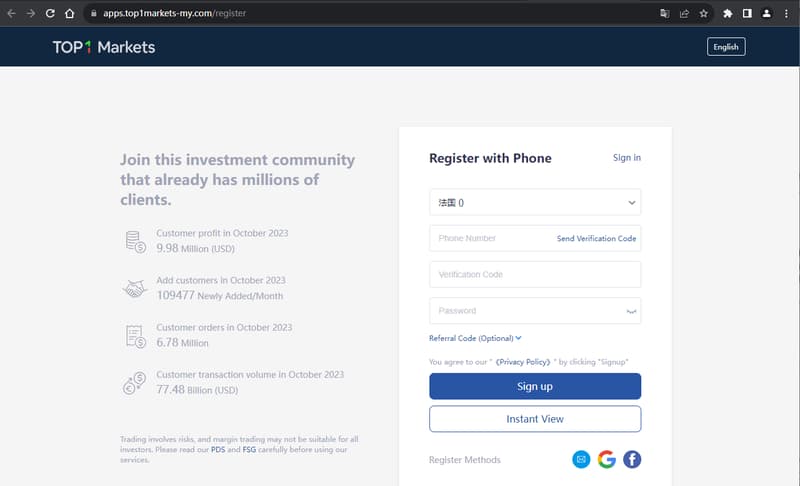Open the country code dropdown

tap(535, 202)
